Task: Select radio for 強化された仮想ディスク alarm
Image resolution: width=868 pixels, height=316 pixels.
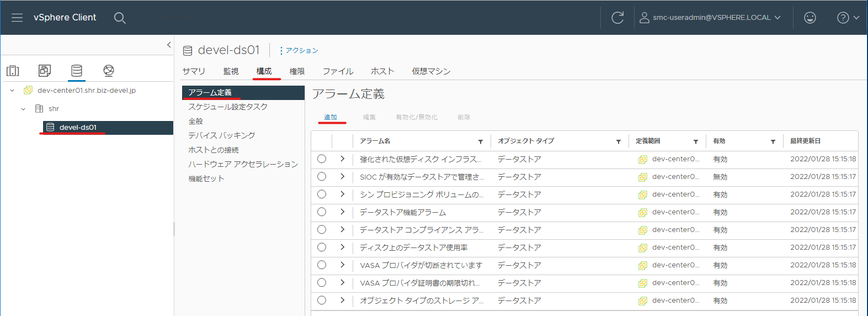Action: point(322,159)
